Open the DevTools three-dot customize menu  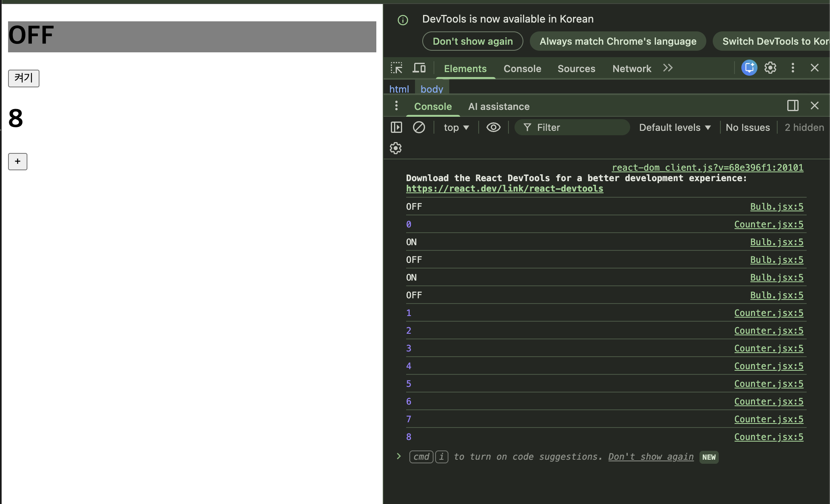coord(793,68)
